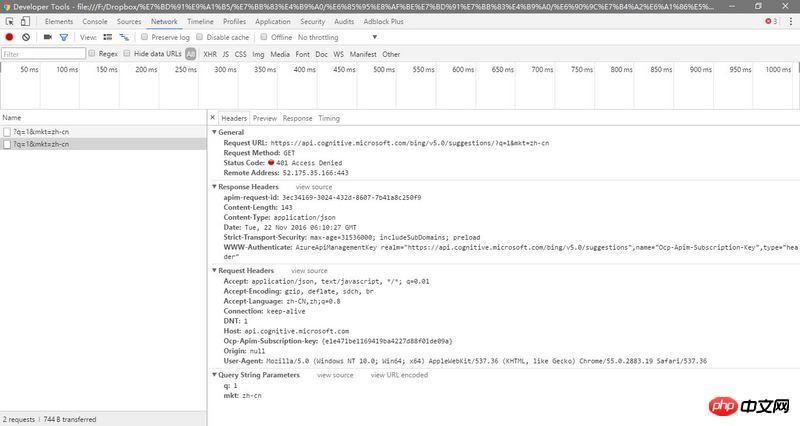The width and height of the screenshot is (800, 426).
Task: Click view source beside Request Headers
Action: click(x=309, y=271)
